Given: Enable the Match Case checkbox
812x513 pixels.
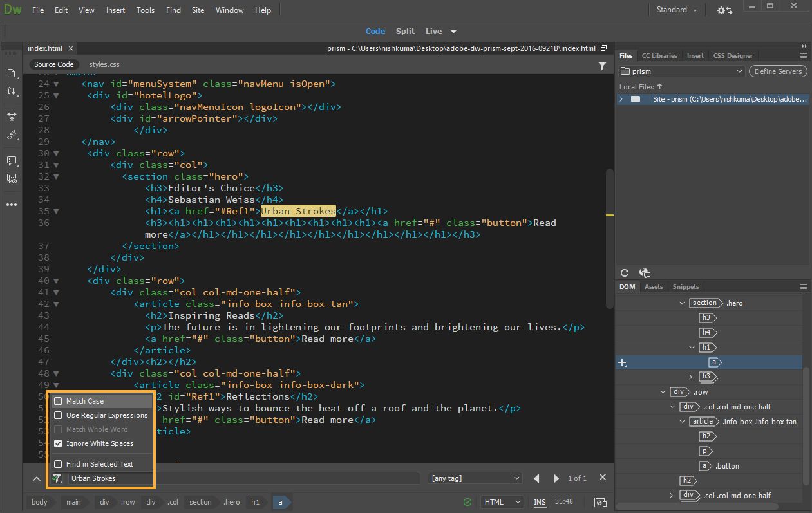Looking at the screenshot, I should pos(58,401).
